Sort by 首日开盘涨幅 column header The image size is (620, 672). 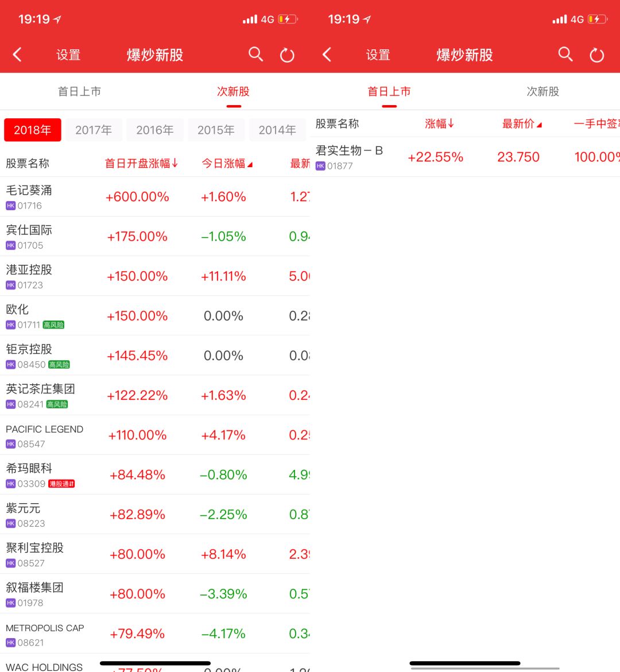pos(141,164)
